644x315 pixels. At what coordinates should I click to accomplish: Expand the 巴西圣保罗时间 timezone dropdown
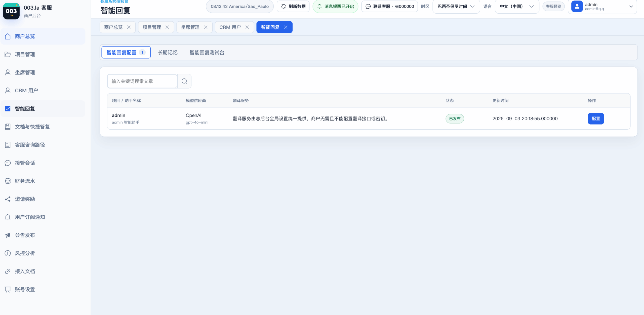click(x=456, y=6)
